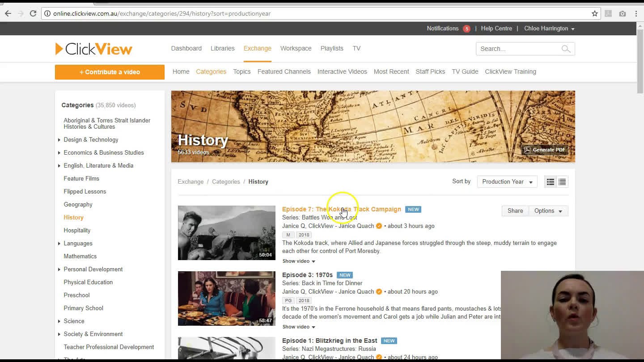Viewport: 644px width, 362px height.
Task: Click the ClickView logo
Action: [x=93, y=49]
